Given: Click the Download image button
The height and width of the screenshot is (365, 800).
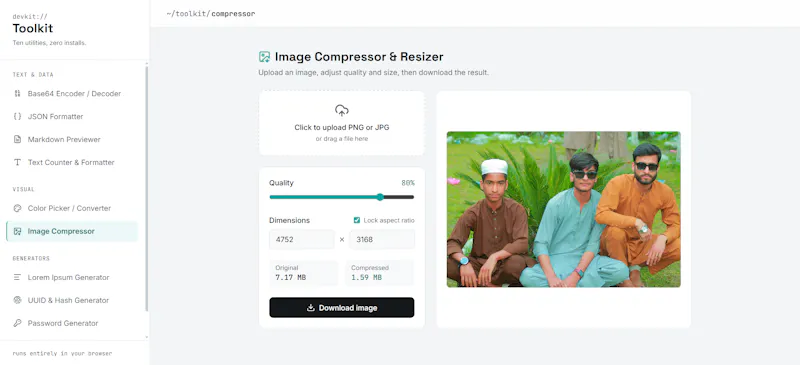Looking at the screenshot, I should (342, 308).
